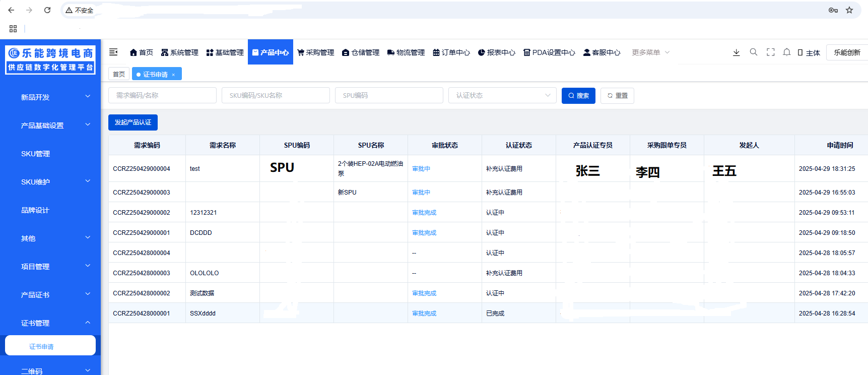Reload the page with browser refresh icon

pos(47,10)
